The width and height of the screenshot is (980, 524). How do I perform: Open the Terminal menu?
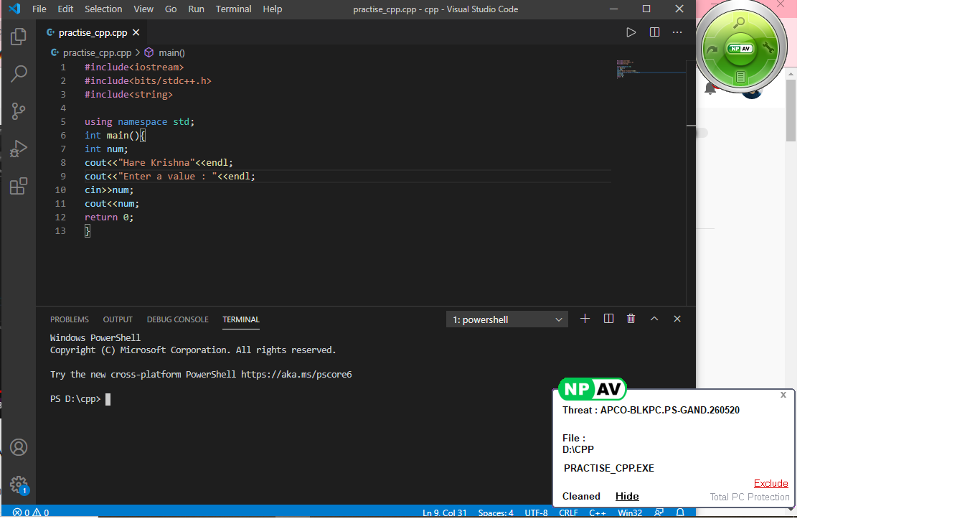tap(234, 9)
